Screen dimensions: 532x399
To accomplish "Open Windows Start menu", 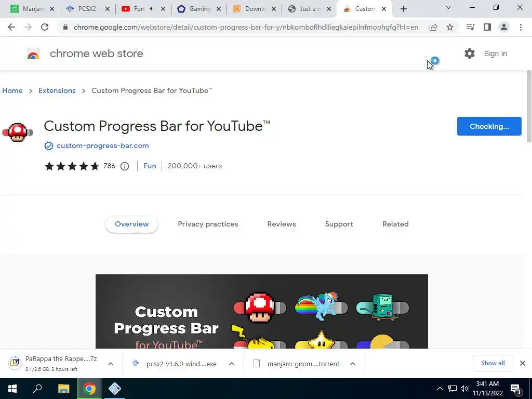I will pyautogui.click(x=12, y=389).
